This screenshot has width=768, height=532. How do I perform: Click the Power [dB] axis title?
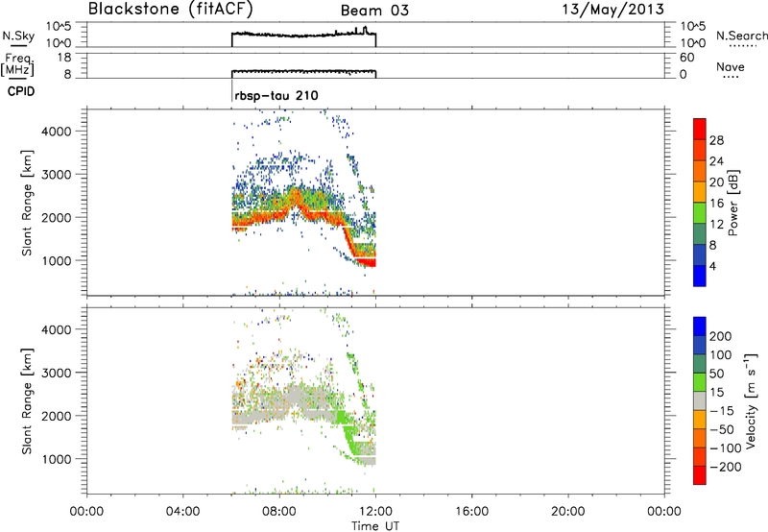tap(732, 203)
